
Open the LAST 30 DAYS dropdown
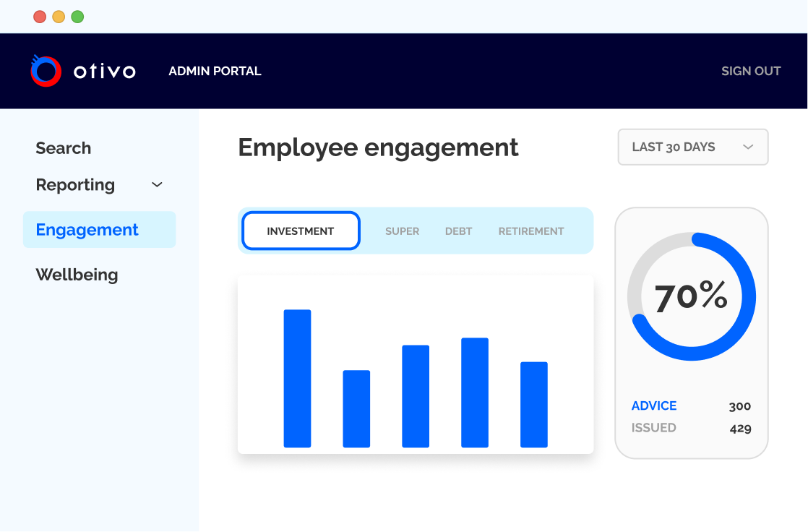[692, 147]
